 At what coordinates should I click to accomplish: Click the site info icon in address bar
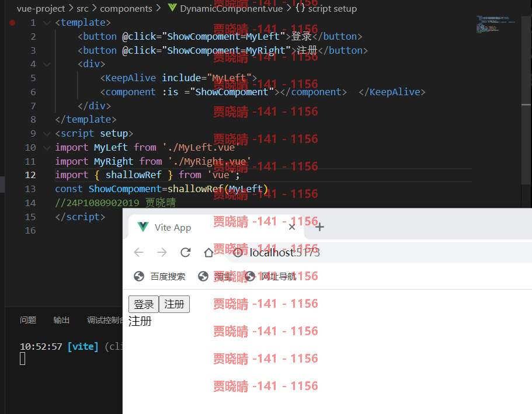click(238, 252)
